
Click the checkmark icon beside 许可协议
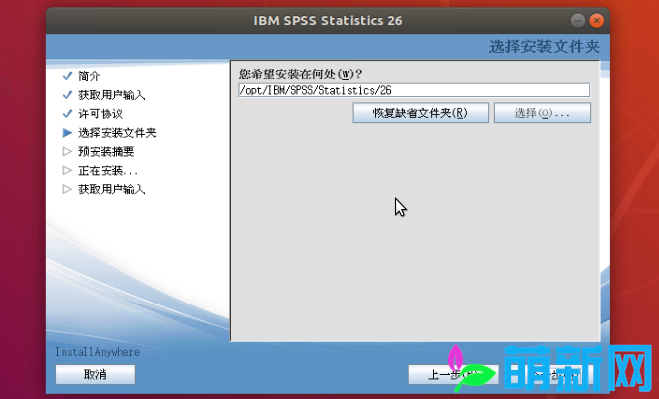coord(67,114)
